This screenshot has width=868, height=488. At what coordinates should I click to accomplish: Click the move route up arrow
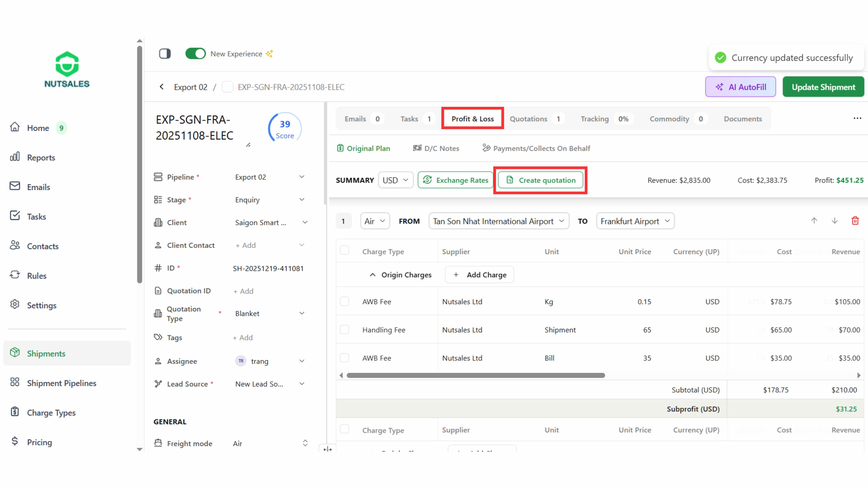click(814, 221)
